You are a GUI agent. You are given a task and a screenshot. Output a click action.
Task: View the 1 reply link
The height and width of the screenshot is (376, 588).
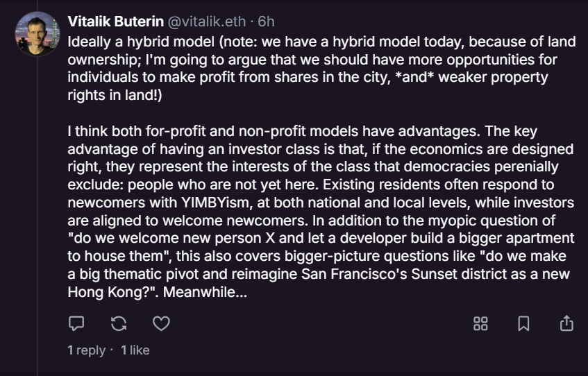[86, 350]
